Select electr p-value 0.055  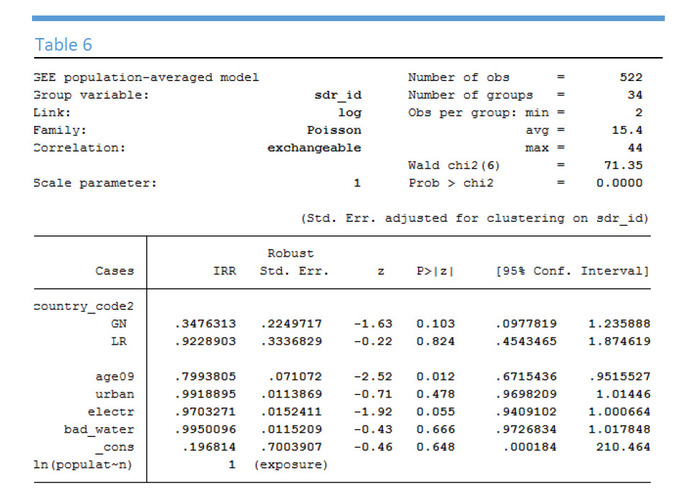(436, 412)
